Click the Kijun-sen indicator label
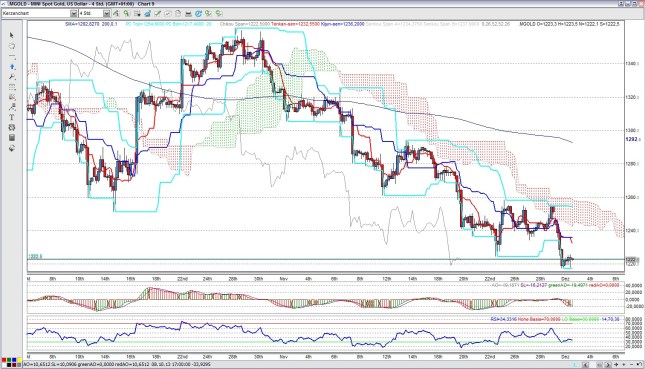Viewport: 645px width, 369px height. pyautogui.click(x=342, y=24)
